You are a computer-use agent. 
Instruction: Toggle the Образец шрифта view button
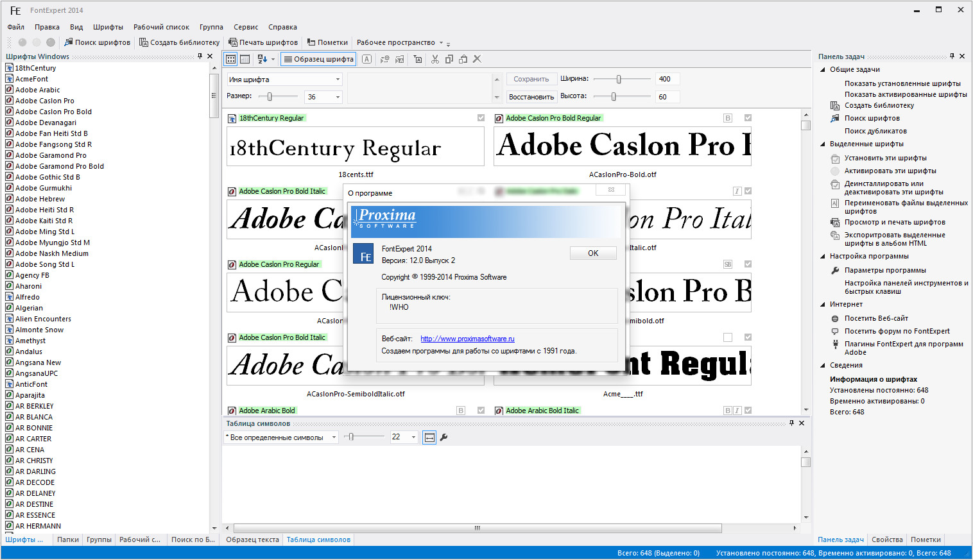[x=319, y=59]
